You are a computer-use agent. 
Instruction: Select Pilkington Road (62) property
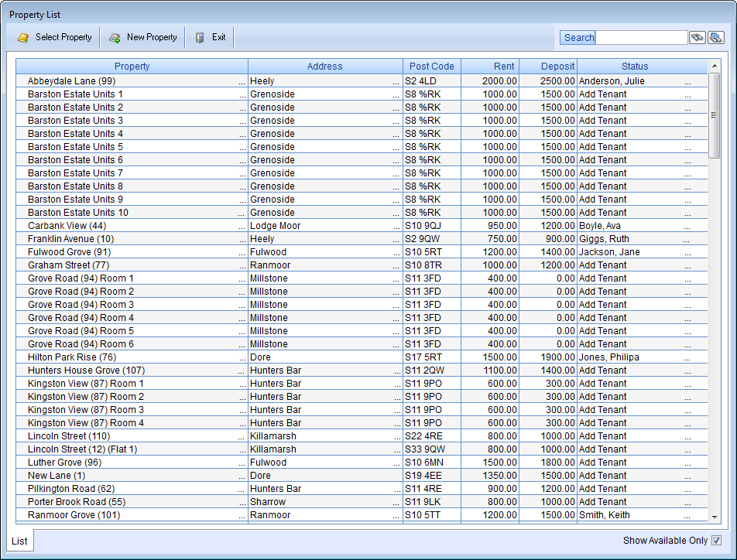pos(71,489)
